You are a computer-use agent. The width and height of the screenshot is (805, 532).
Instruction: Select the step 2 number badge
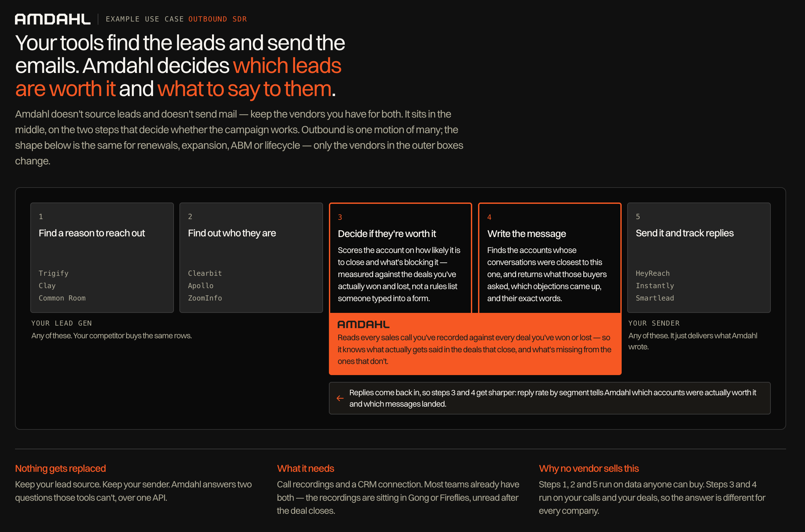point(190,217)
